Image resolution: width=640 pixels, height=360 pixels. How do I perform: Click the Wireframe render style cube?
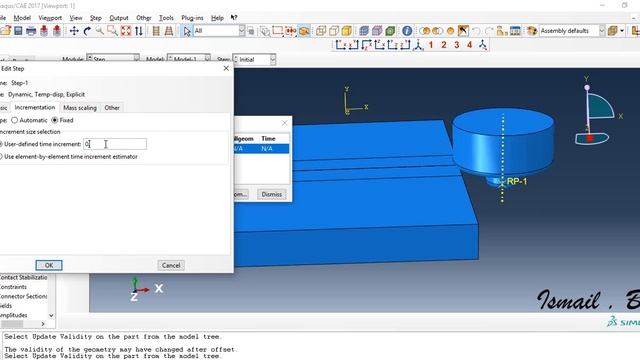[x=321, y=31]
